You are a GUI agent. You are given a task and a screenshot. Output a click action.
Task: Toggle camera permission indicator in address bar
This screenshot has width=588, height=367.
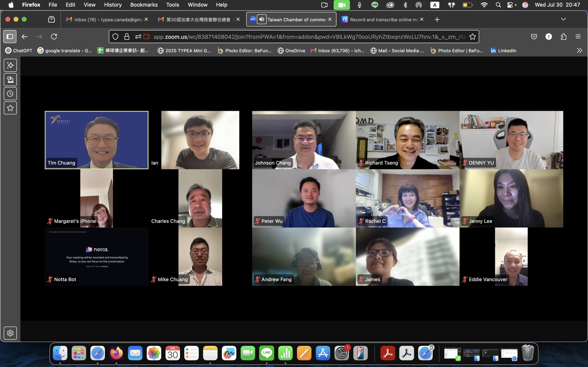click(x=147, y=36)
